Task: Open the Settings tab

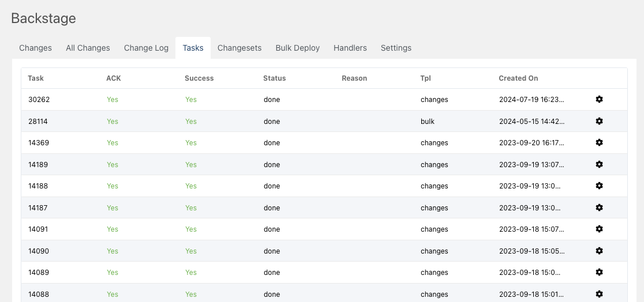Action: pyautogui.click(x=396, y=48)
